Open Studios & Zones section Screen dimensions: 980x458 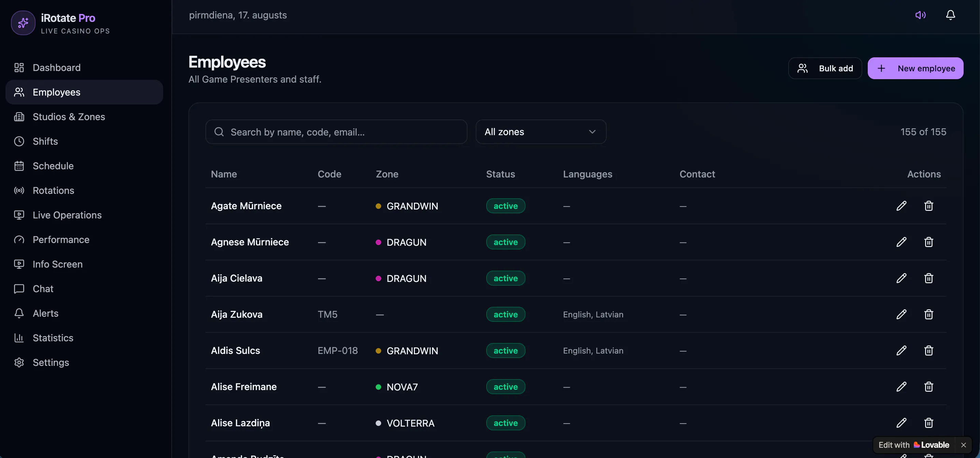point(84,117)
